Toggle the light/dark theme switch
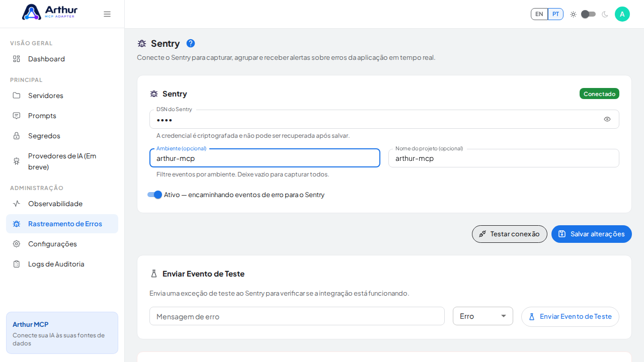 588,14
